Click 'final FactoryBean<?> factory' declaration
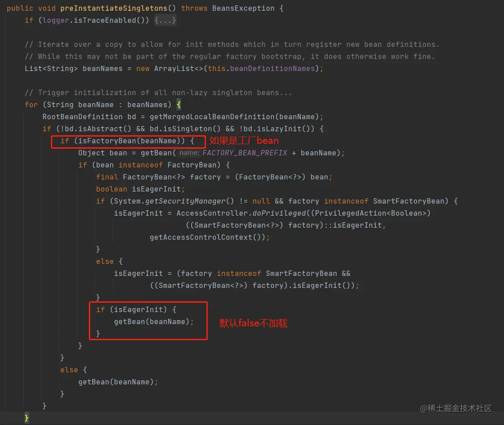 click(x=158, y=177)
